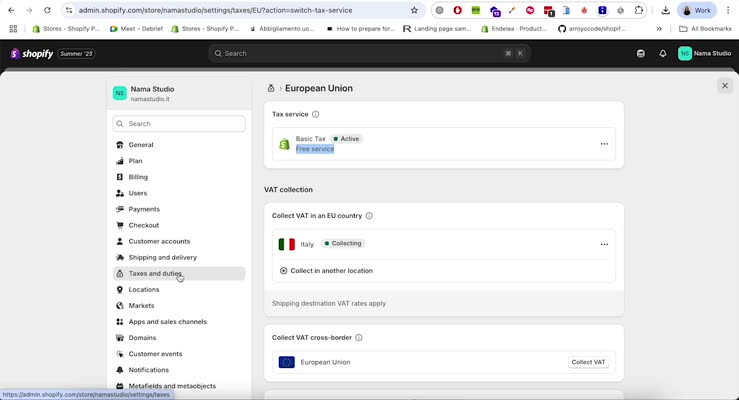Screen dimensions: 739x400
Task: Go back via the taxes breadcrumb icon
Action: (x=271, y=88)
